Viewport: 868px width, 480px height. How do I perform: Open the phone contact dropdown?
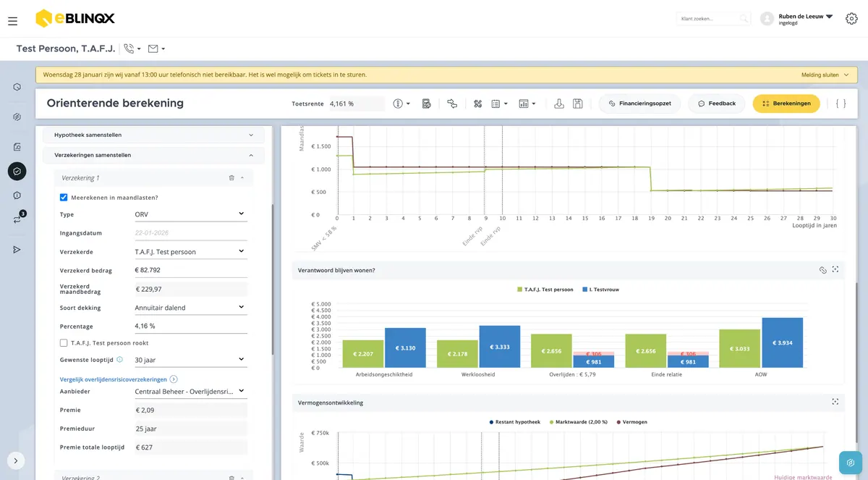[132, 49]
